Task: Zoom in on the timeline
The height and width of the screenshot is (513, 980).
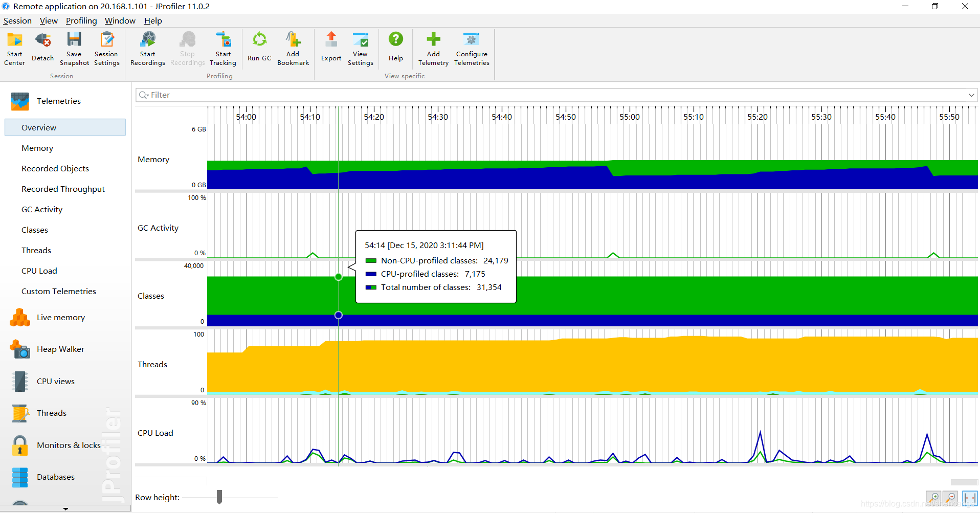Action: coord(933,498)
